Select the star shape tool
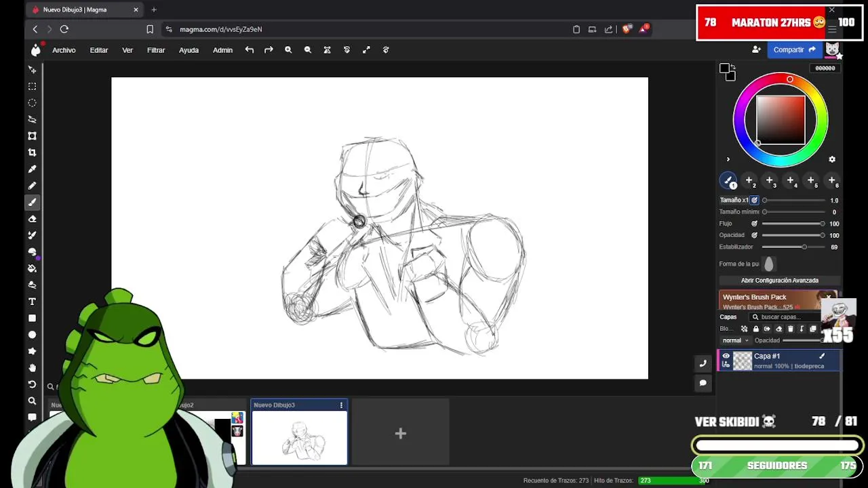Image resolution: width=868 pixels, height=488 pixels. click(x=32, y=351)
